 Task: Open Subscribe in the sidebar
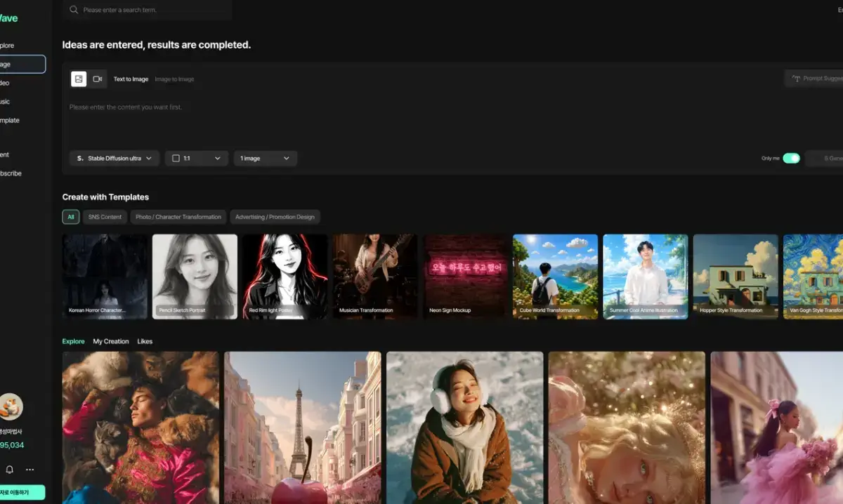[11, 173]
